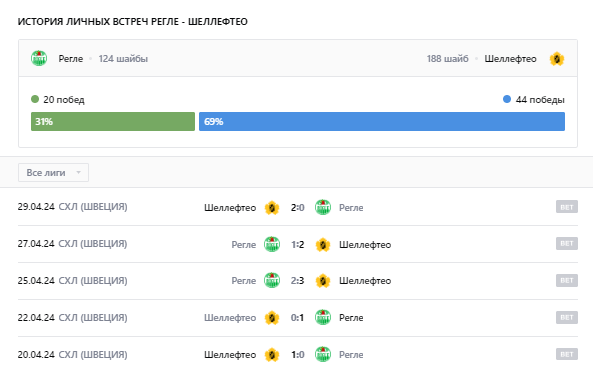Click Шеллефтео home team name on 22.04.24
The image size is (593, 370).
click(230, 318)
